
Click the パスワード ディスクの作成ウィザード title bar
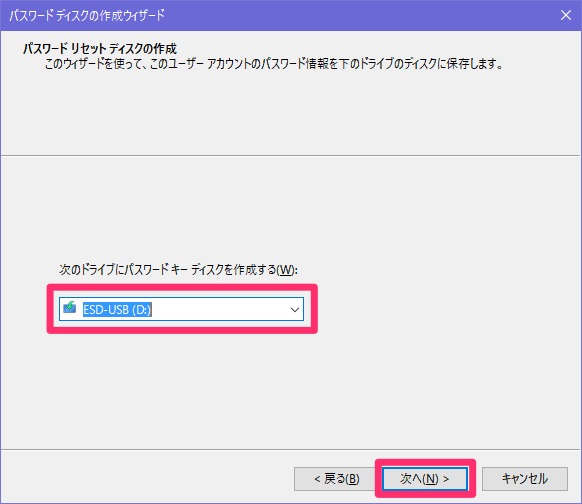point(87,16)
